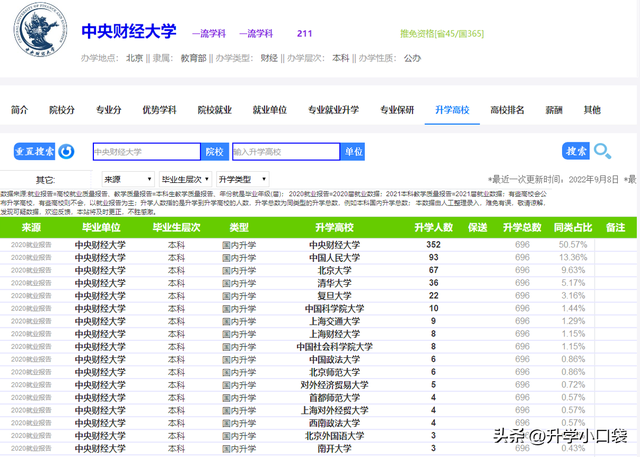This screenshot has width=640, height=457.
Task: Click 北京师范大学 in the table
Action: [x=334, y=372]
